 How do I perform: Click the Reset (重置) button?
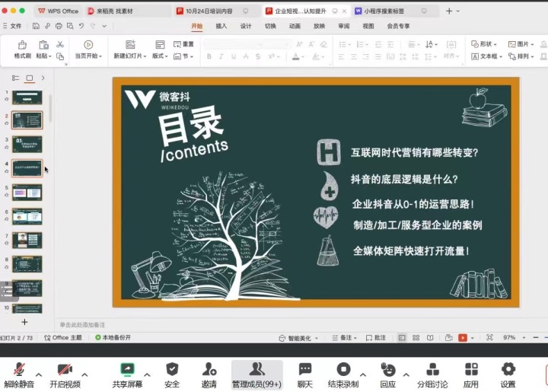[x=183, y=44]
